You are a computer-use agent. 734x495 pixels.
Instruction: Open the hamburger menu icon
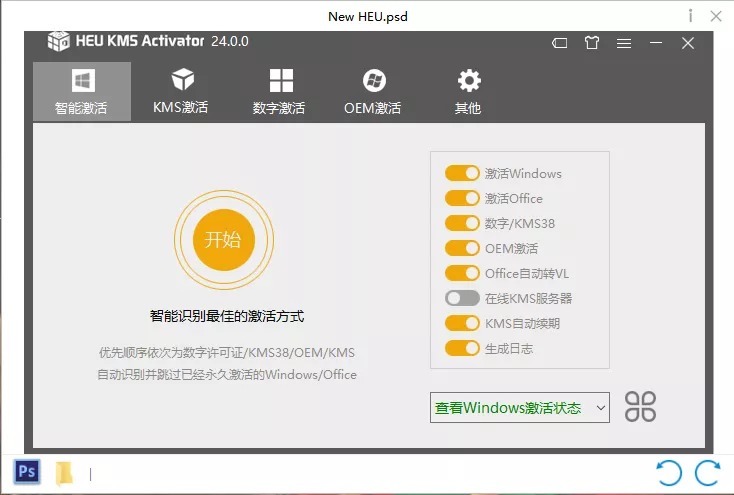(x=624, y=44)
